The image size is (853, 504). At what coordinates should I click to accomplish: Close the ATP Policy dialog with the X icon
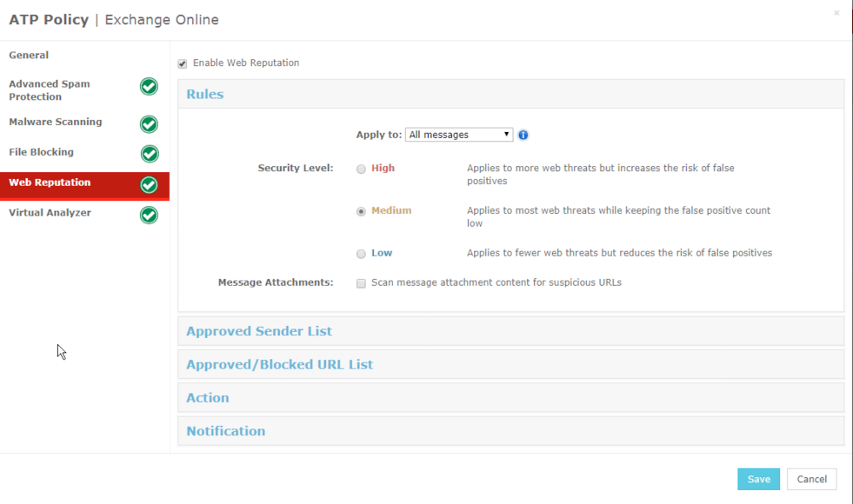point(836,13)
